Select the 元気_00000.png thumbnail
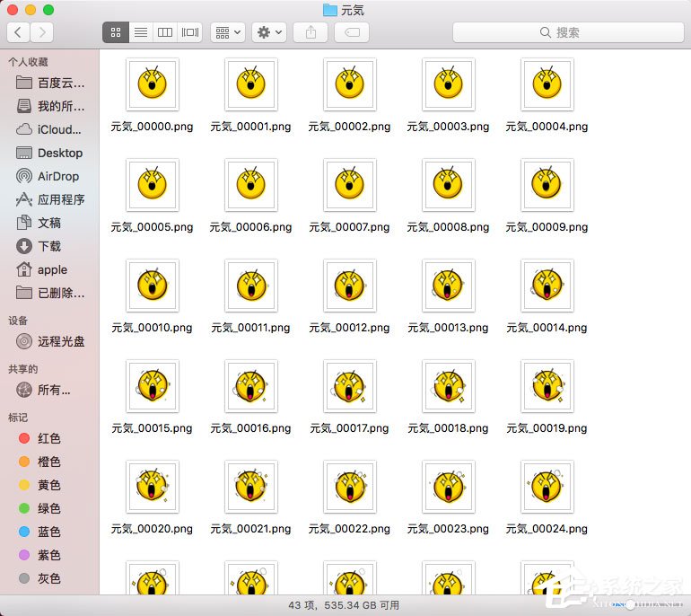Image resolution: width=691 pixels, height=616 pixels. [x=153, y=84]
